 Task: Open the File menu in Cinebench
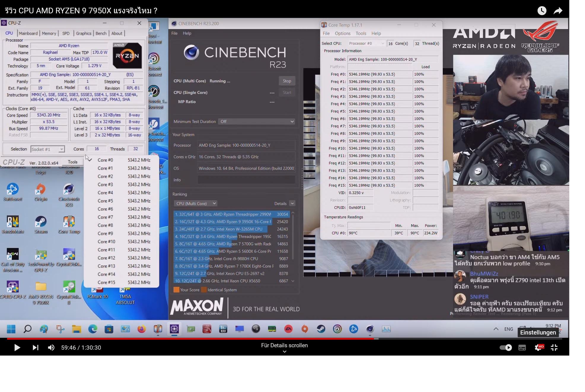pyautogui.click(x=174, y=33)
